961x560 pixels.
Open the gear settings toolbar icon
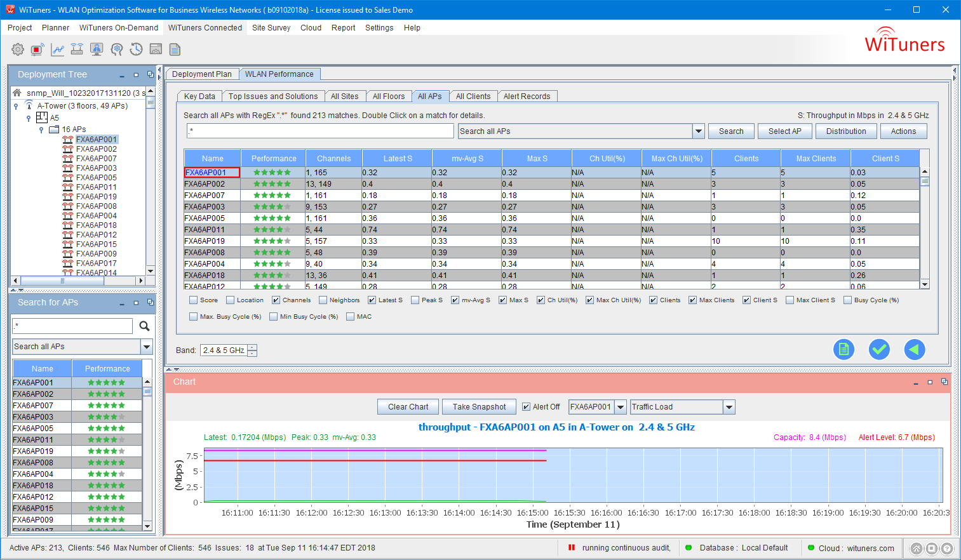(x=18, y=50)
